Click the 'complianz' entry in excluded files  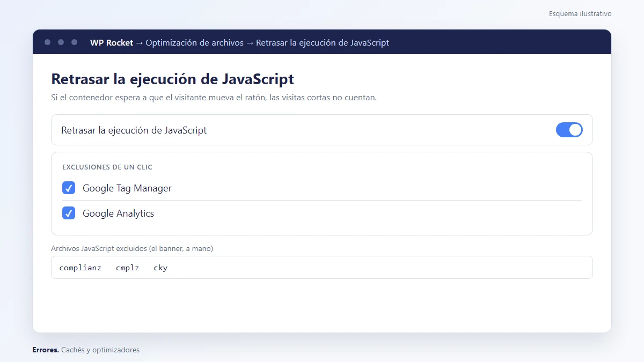click(x=80, y=268)
